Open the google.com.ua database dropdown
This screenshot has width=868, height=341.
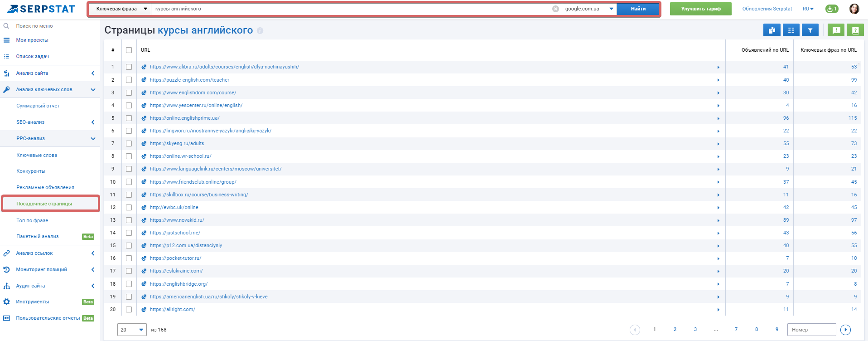(x=589, y=9)
